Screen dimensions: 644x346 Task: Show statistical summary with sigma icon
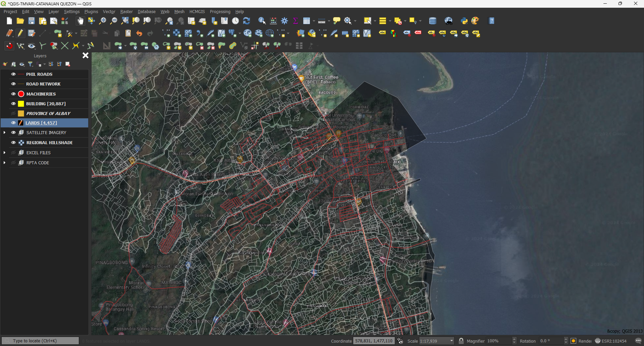[x=295, y=21]
